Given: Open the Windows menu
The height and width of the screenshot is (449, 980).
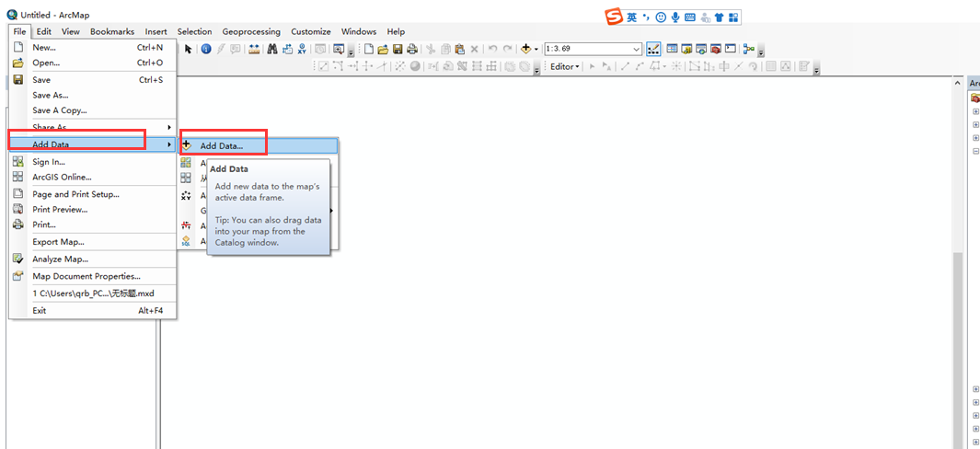Looking at the screenshot, I should (x=359, y=31).
